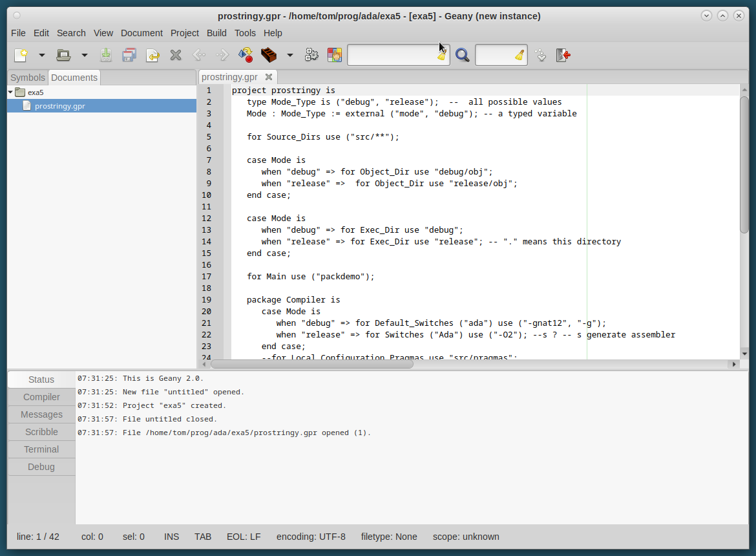Viewport: 756px width, 556px height.
Task: Click the toolbar search text field
Action: (x=391, y=56)
